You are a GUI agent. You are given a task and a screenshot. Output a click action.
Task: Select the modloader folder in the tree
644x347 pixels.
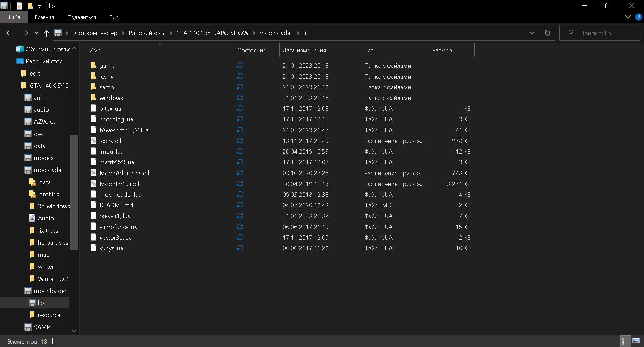[x=48, y=170]
